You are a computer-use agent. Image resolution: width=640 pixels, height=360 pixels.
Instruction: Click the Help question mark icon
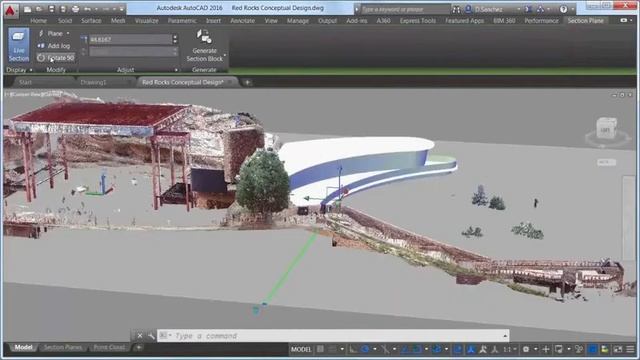coord(563,9)
